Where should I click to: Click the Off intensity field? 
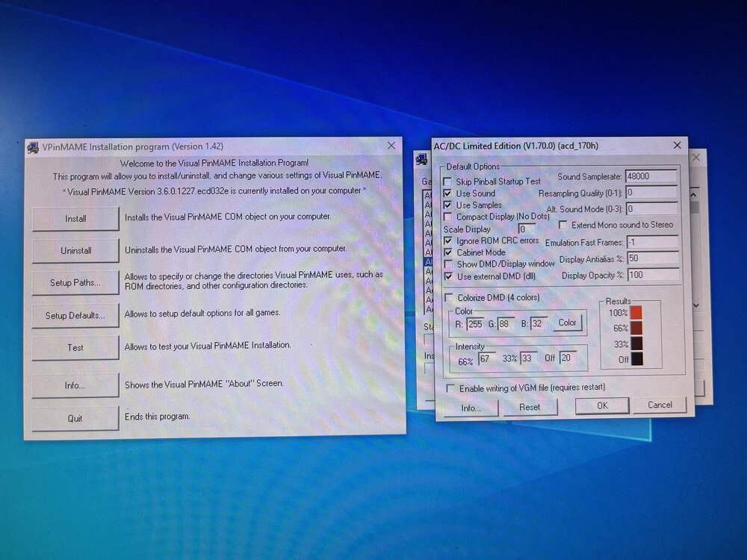point(568,358)
